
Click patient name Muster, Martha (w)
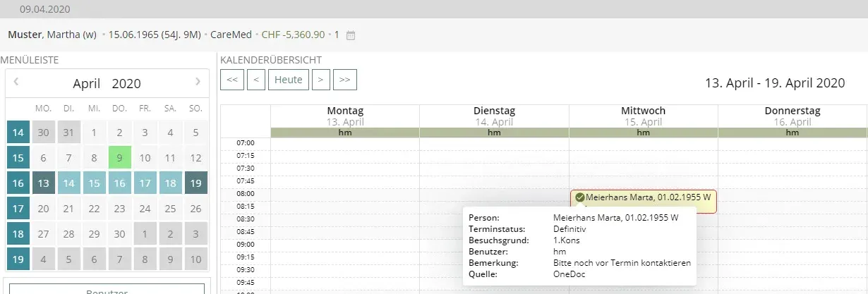(x=52, y=35)
